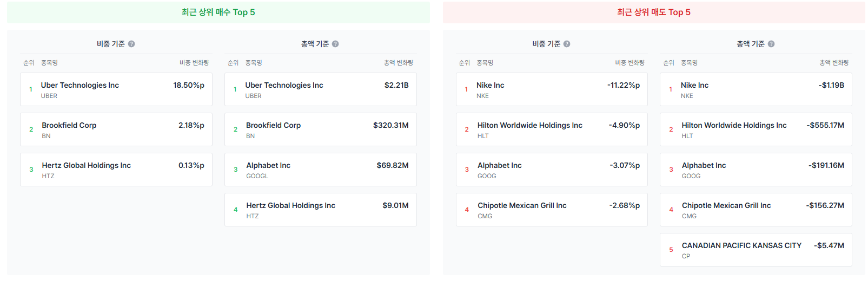The height and width of the screenshot is (286, 868).
Task: Click the 0.13%p value for Hertz
Action: click(x=191, y=165)
